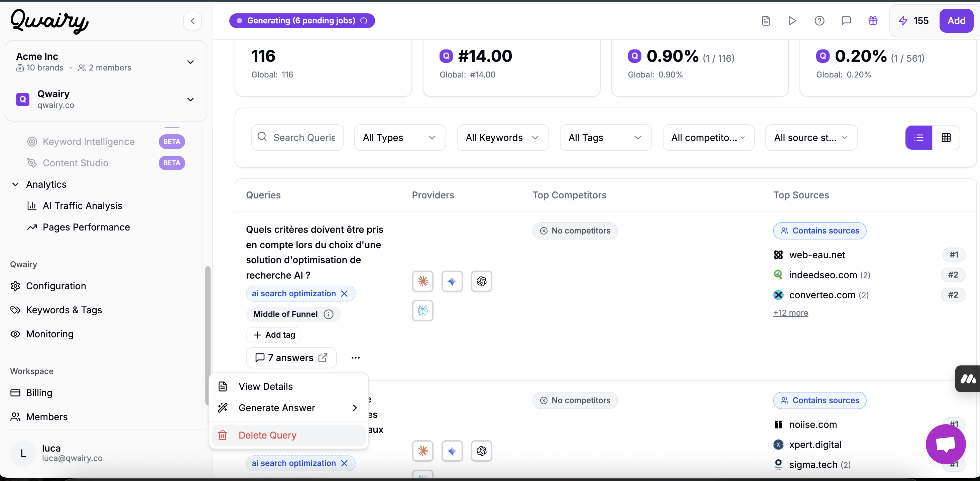The height and width of the screenshot is (481, 980).
Task: Click the Gemini star provider icon, first row
Action: [x=452, y=281]
